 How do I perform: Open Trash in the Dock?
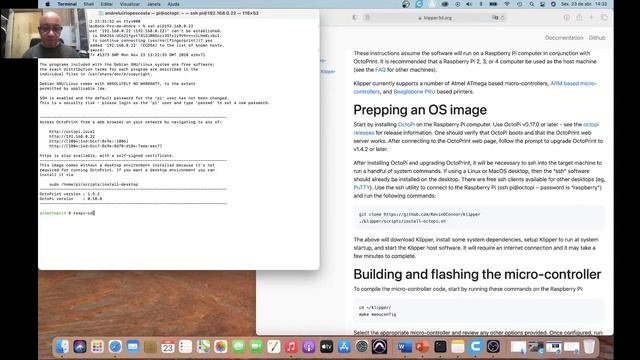click(x=589, y=347)
